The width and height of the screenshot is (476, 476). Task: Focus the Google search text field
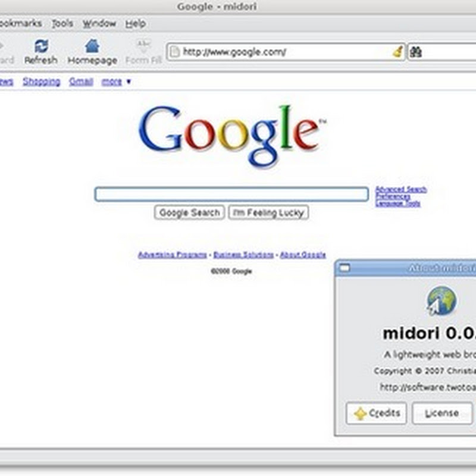click(231, 195)
